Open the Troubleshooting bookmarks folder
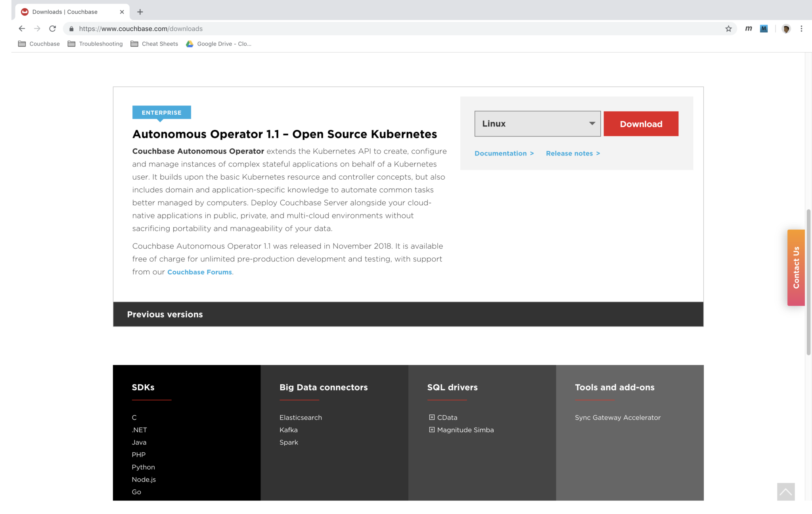The width and height of the screenshot is (812, 514). (x=100, y=44)
